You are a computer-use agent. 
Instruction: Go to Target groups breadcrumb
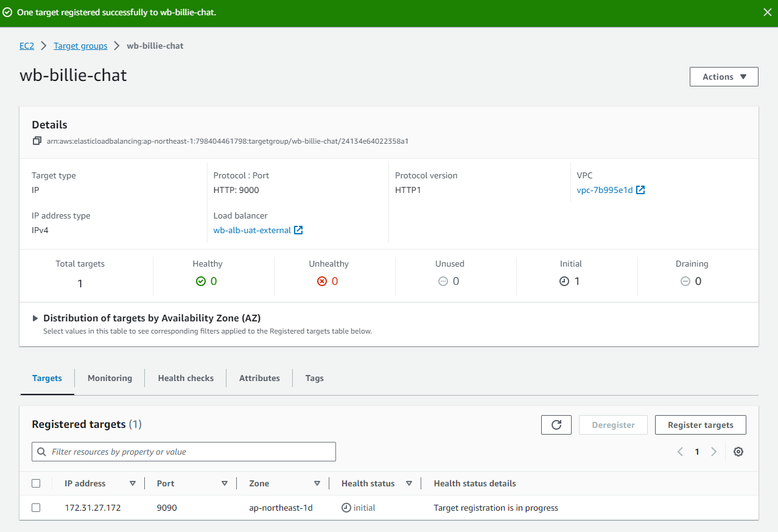pos(80,46)
